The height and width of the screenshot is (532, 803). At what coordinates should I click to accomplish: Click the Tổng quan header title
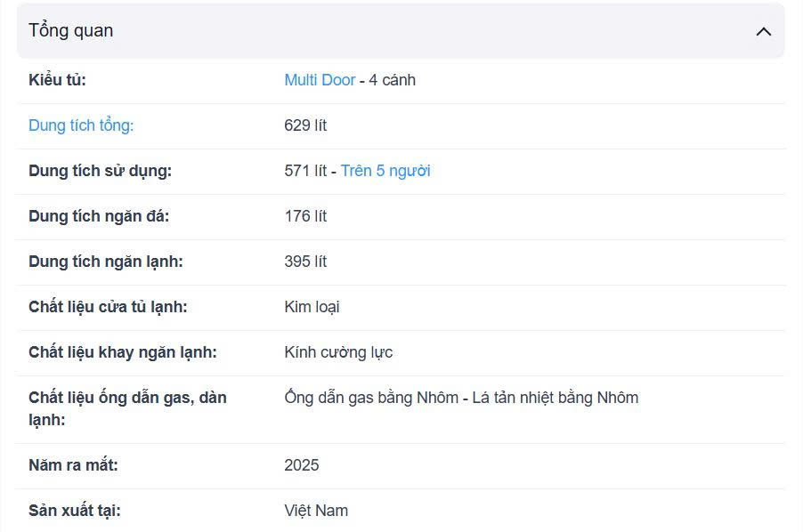tap(71, 30)
